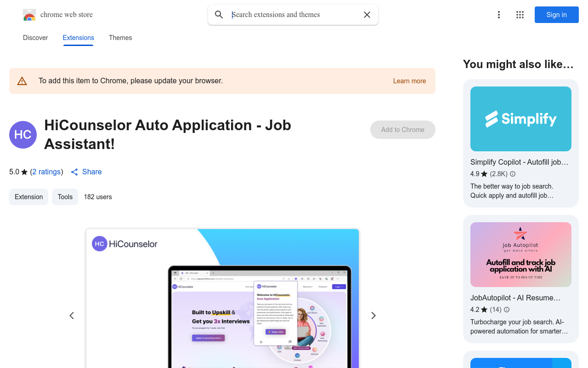Open the Job Autopilot promo image
The height and width of the screenshot is (368, 588).
pos(521,255)
